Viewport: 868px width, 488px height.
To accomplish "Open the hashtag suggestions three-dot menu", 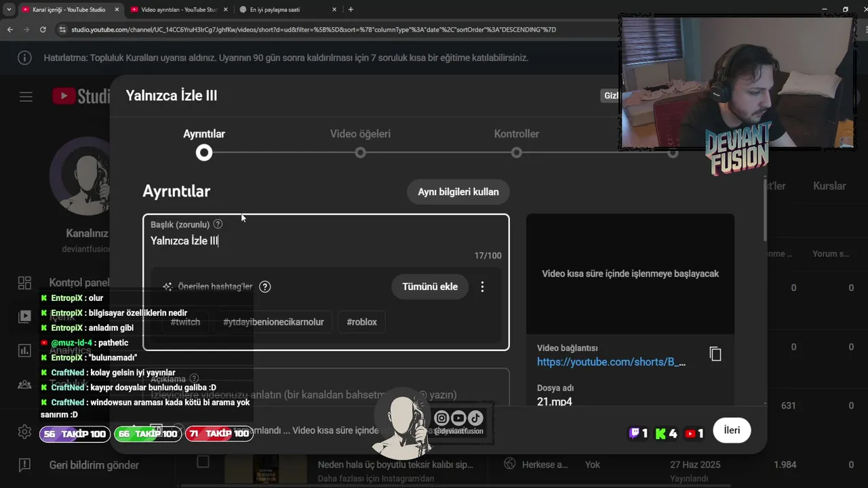I will point(482,287).
